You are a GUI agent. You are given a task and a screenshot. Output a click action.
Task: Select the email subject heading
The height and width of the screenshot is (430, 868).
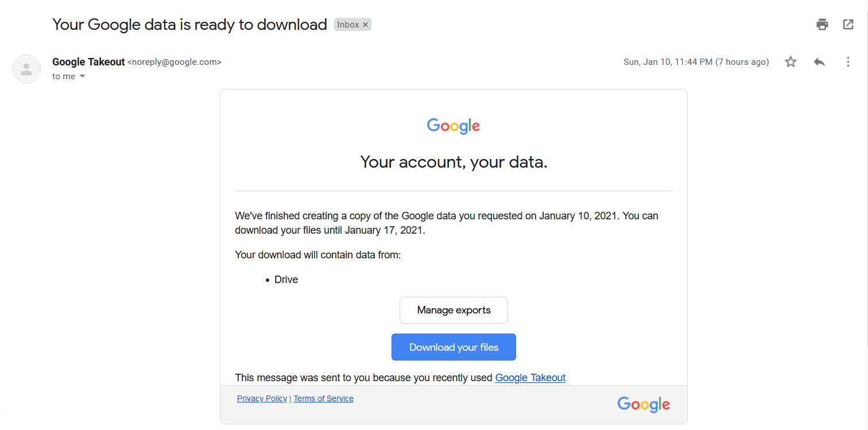[x=189, y=24]
